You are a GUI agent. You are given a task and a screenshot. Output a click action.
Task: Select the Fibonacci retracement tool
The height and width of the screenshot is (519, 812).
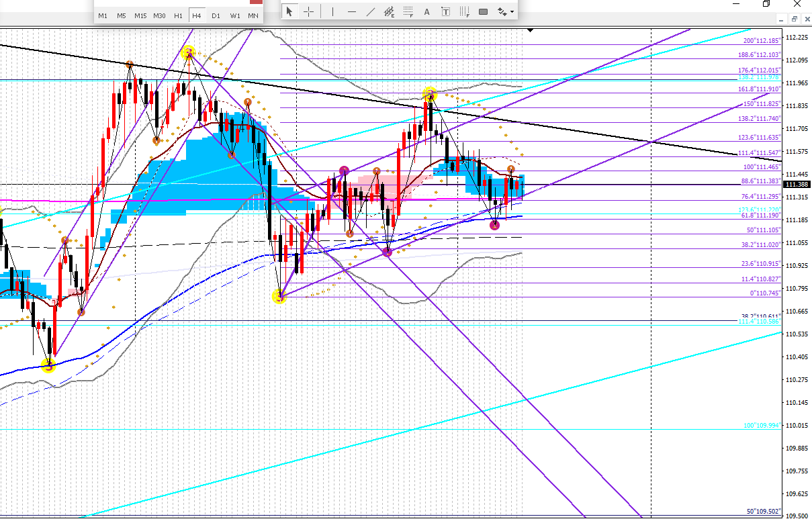[x=408, y=11]
